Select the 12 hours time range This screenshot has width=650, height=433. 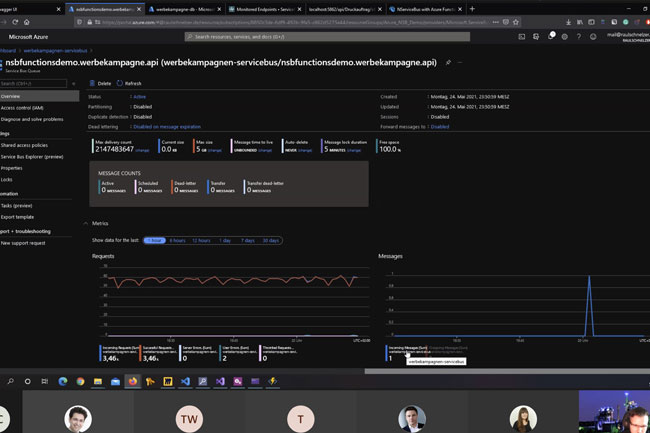click(201, 240)
